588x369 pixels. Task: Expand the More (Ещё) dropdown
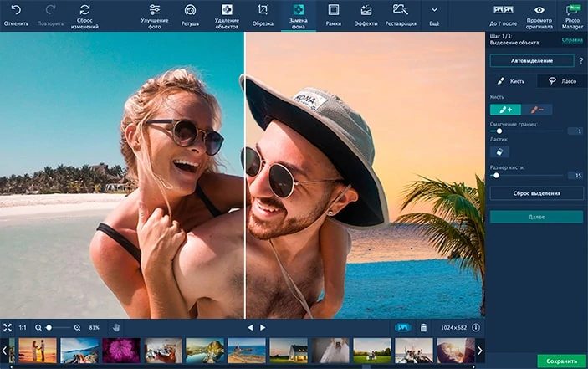434,11
